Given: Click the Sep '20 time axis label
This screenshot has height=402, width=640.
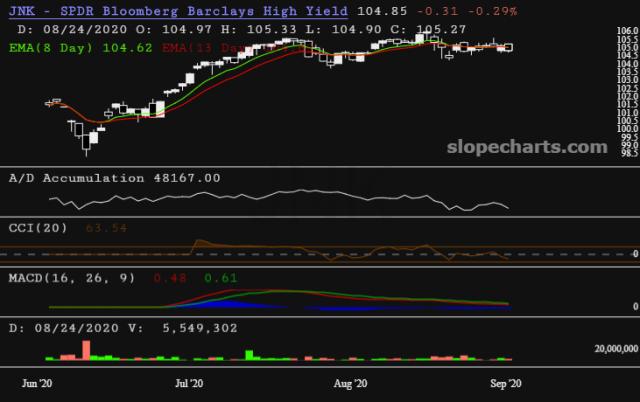Looking at the screenshot, I should 506,383.
